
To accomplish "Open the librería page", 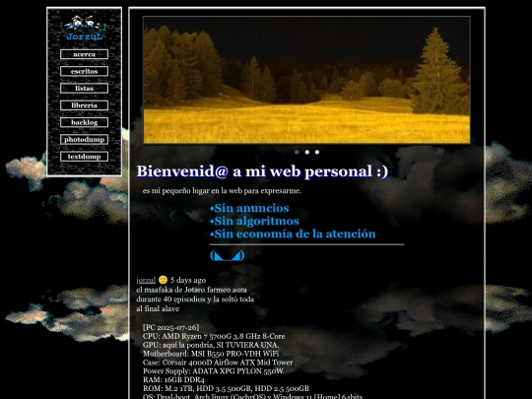I will point(84,105).
